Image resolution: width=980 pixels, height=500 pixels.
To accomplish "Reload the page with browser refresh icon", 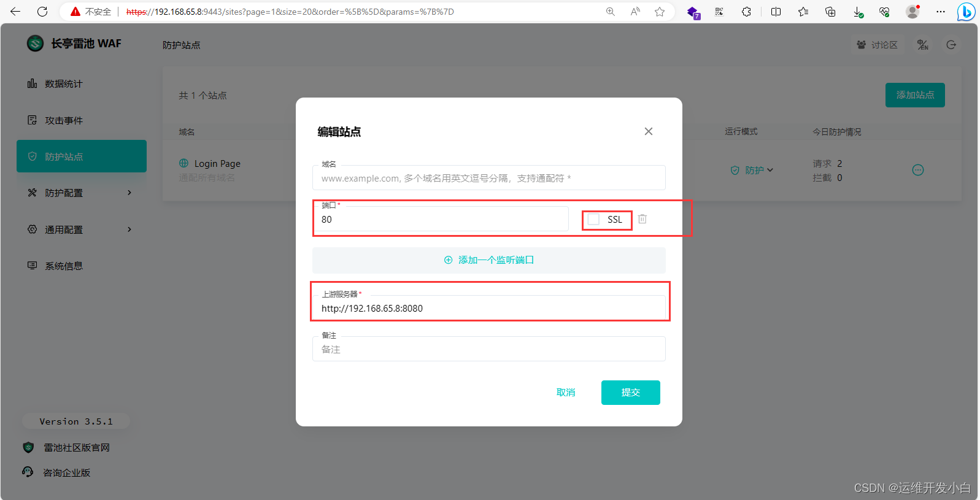I will click(42, 12).
